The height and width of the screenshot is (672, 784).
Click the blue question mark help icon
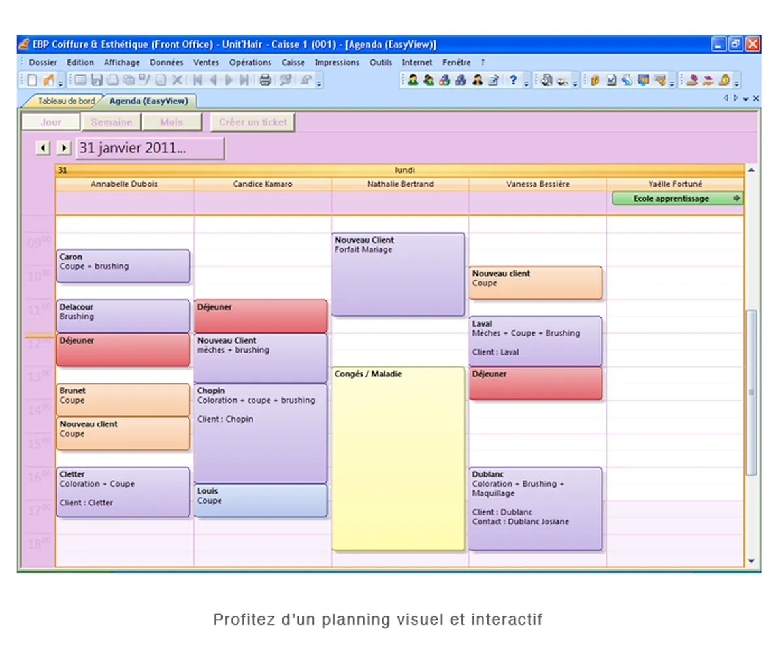tap(513, 80)
